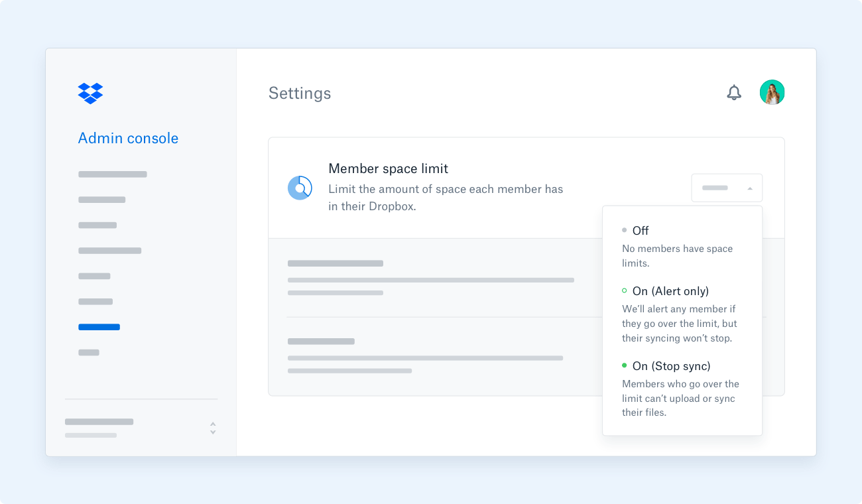Click the dropdown arrow in space limit selector
Screen dimensions: 862x504
coord(750,188)
